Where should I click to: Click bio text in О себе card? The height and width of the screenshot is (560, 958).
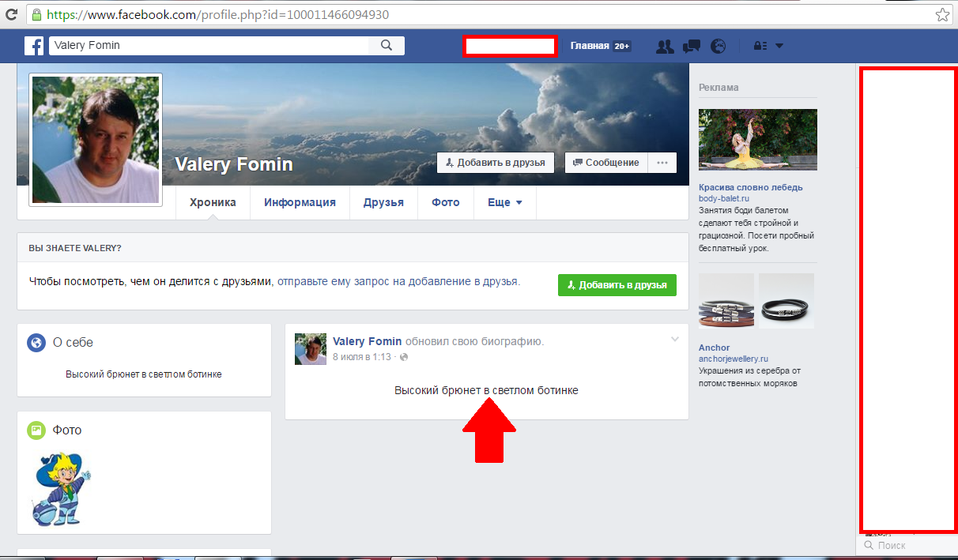tap(144, 374)
